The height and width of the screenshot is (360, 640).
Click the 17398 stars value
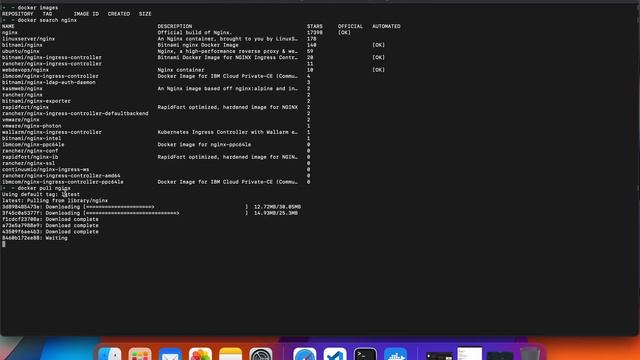click(x=315, y=33)
